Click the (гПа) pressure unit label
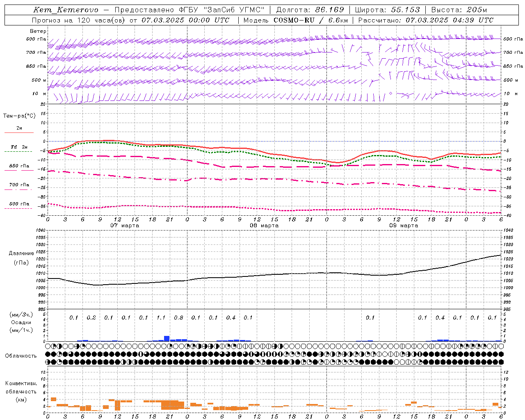Viewport: 525px width, 420px height. coord(21,263)
